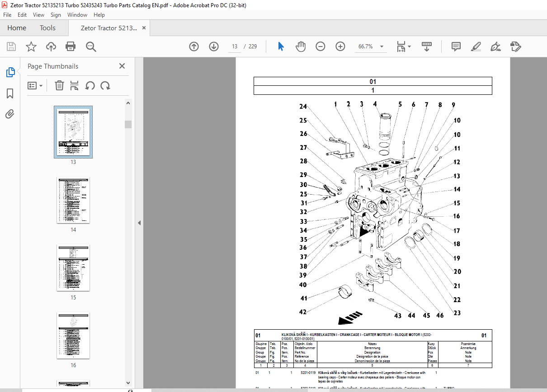This screenshot has height=392, width=547.
Task: Rotate page clockwise icon
Action: pyautogui.click(x=105, y=85)
